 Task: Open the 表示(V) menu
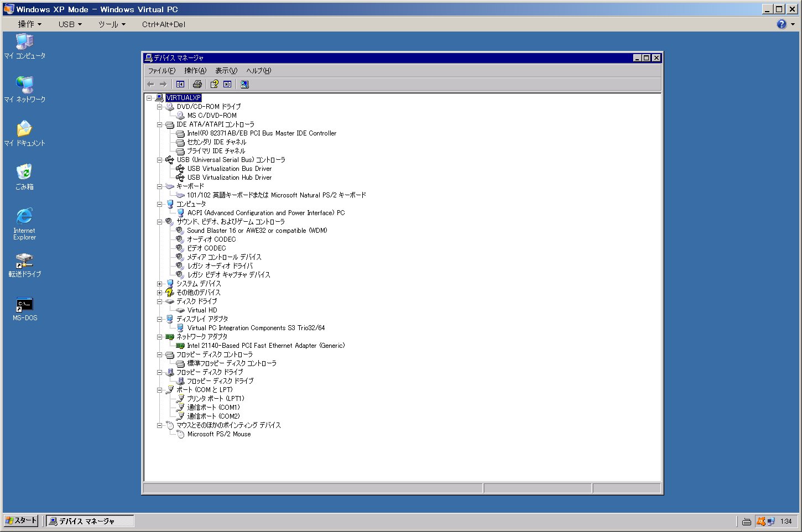click(x=226, y=71)
